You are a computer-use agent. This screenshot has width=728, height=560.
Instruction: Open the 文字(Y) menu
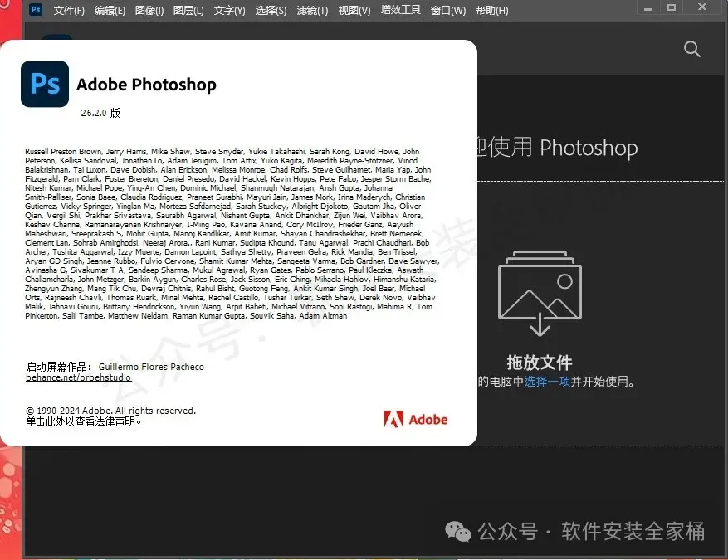[x=229, y=10]
